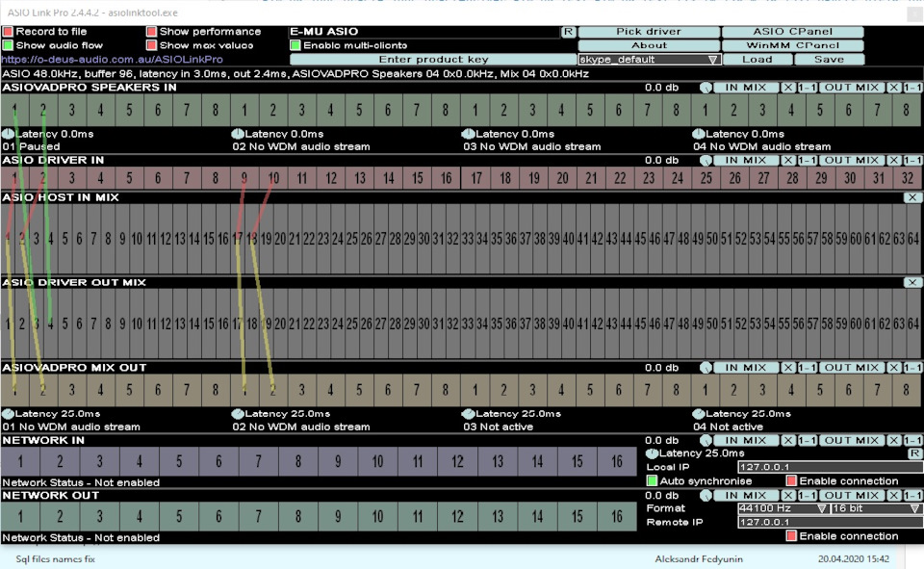Screen dimensions: 924x569
Task: Click X after IN MIX in ASIOVADPRO MIX OUT row
Action: tap(788, 368)
